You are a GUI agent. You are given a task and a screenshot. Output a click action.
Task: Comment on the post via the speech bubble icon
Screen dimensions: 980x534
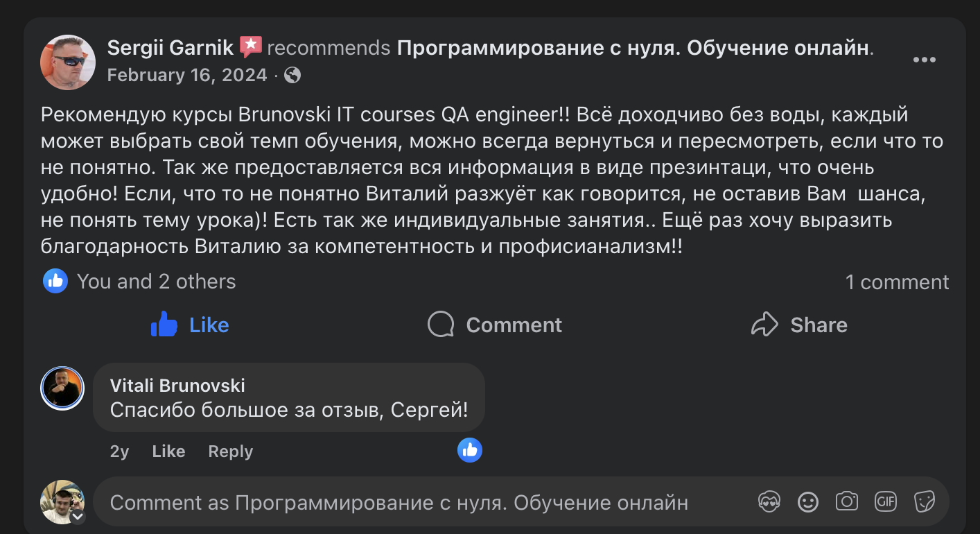493,325
